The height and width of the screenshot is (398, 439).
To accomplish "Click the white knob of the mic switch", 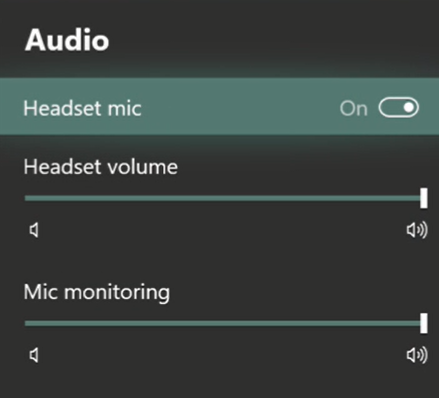I will [409, 108].
